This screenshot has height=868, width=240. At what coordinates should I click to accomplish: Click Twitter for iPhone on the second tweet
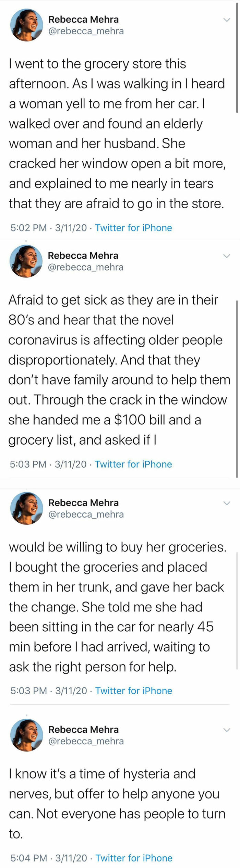pos(134,464)
